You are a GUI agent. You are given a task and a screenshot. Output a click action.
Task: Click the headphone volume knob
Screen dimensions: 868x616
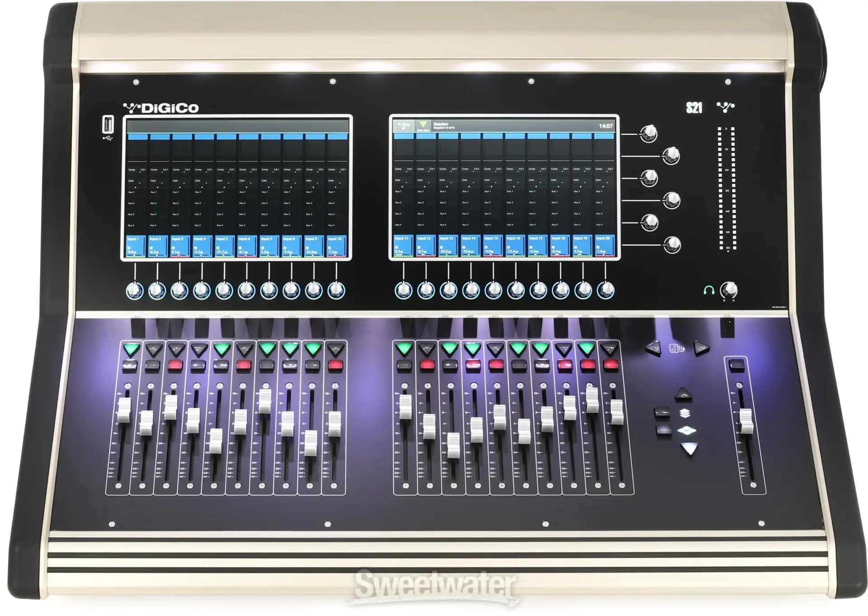(728, 290)
